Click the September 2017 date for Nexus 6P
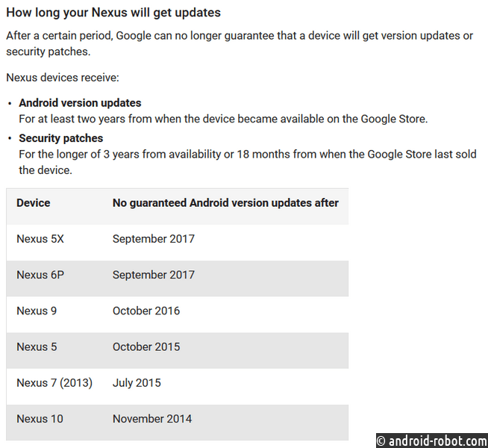The image size is (488, 448). (154, 275)
